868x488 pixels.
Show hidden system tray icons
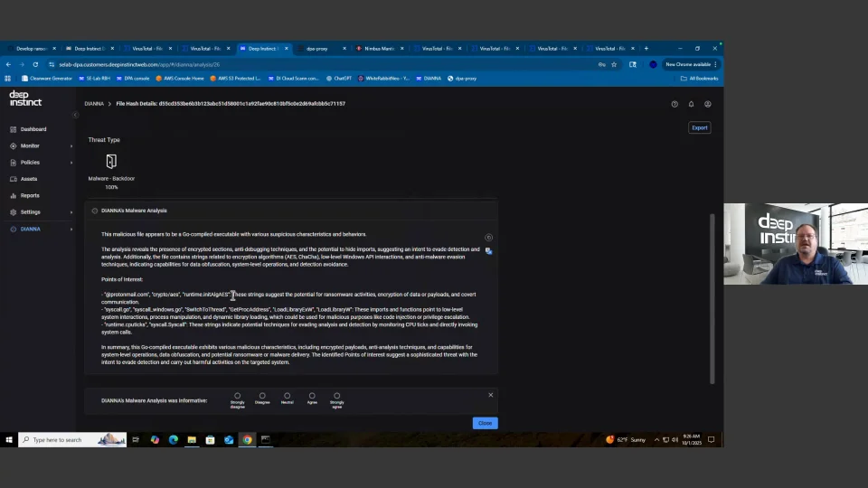(x=656, y=440)
